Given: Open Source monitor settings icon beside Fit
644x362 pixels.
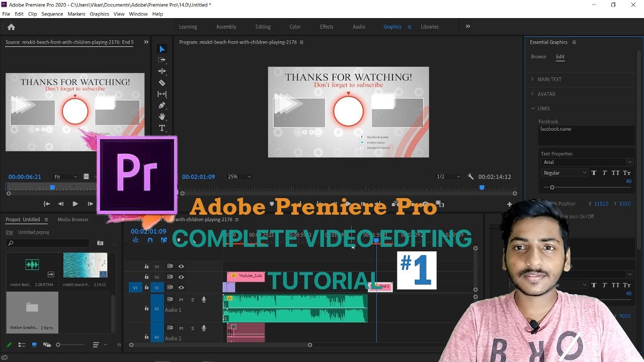Looking at the screenshot, I should coord(87,176).
